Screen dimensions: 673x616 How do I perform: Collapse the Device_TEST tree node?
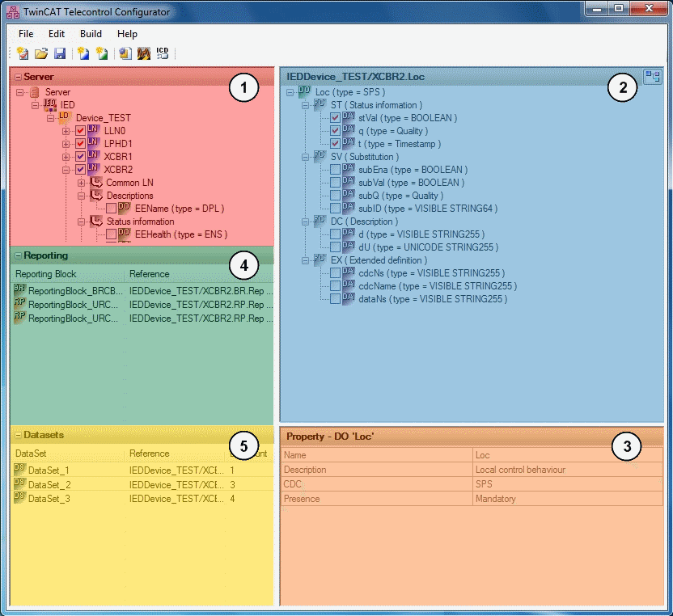point(50,118)
